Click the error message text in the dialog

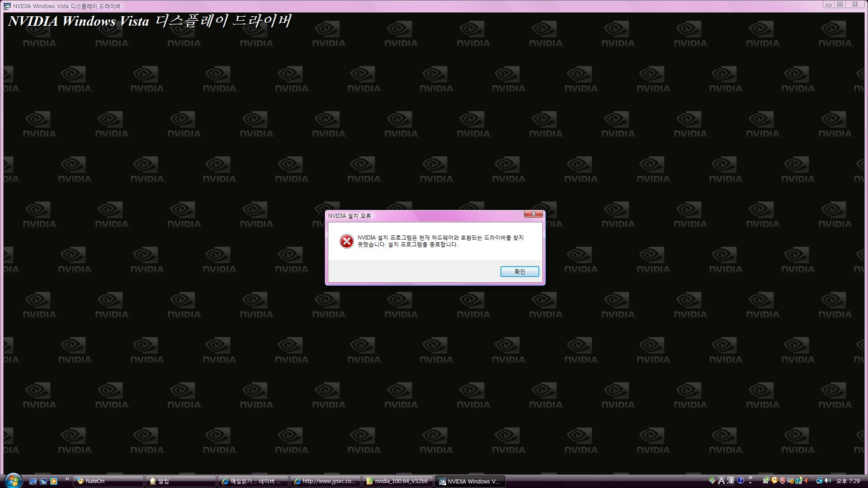441,241
